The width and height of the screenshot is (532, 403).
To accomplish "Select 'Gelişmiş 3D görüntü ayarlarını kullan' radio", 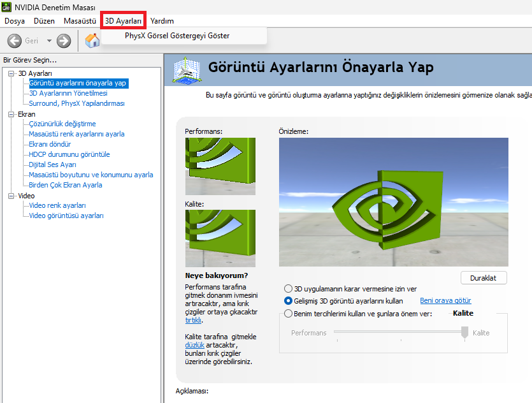I will 288,301.
